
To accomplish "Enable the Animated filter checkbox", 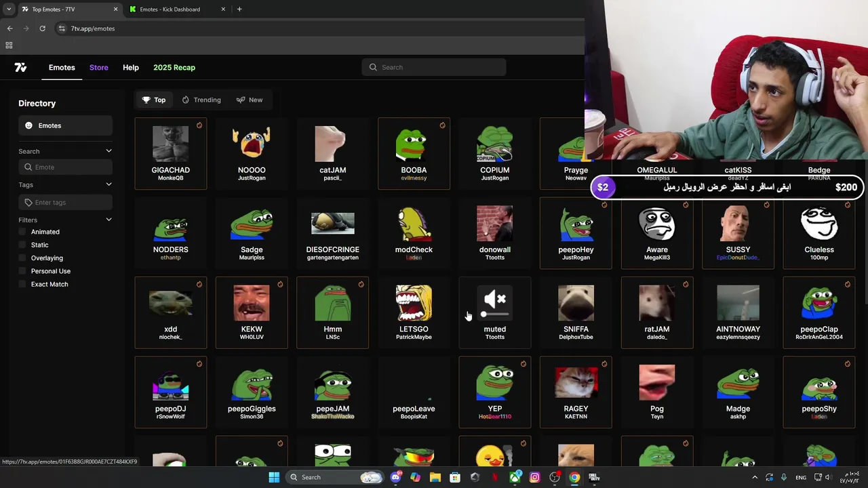I will tap(22, 232).
